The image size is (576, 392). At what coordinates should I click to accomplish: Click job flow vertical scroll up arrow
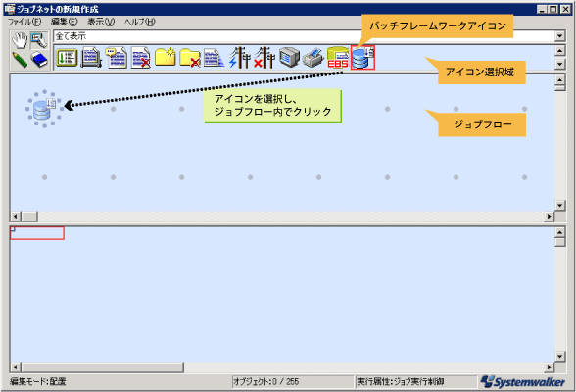tap(560, 79)
